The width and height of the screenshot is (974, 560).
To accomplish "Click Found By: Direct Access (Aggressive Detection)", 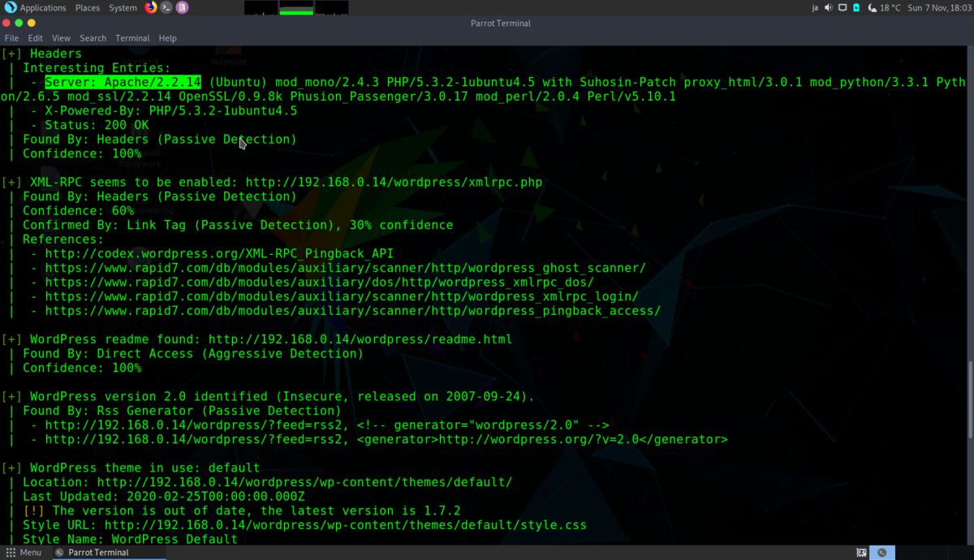I will tap(192, 354).
